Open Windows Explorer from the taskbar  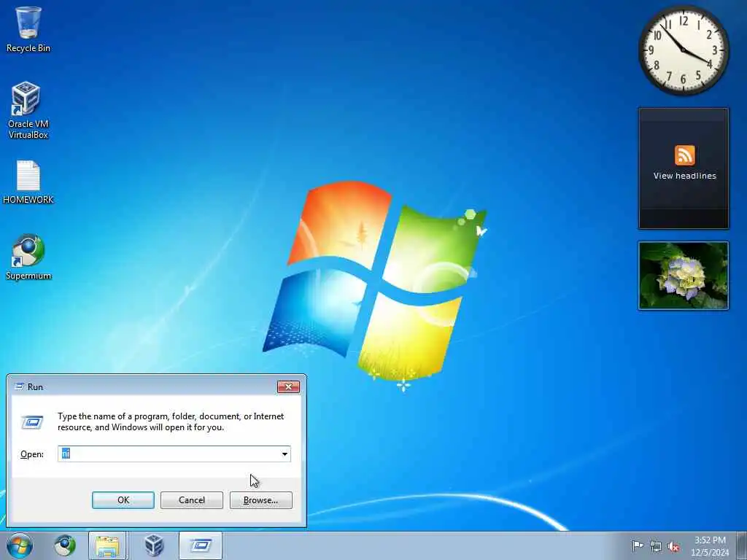[108, 545]
